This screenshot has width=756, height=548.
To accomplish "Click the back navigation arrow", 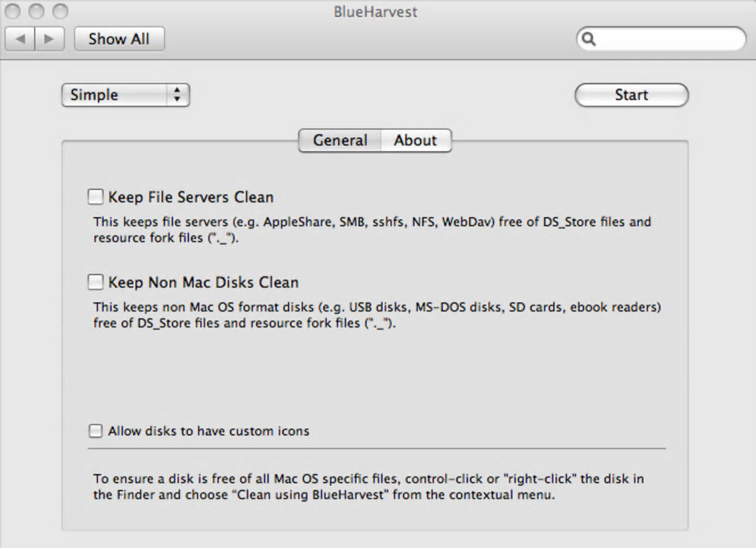I will pos(20,39).
